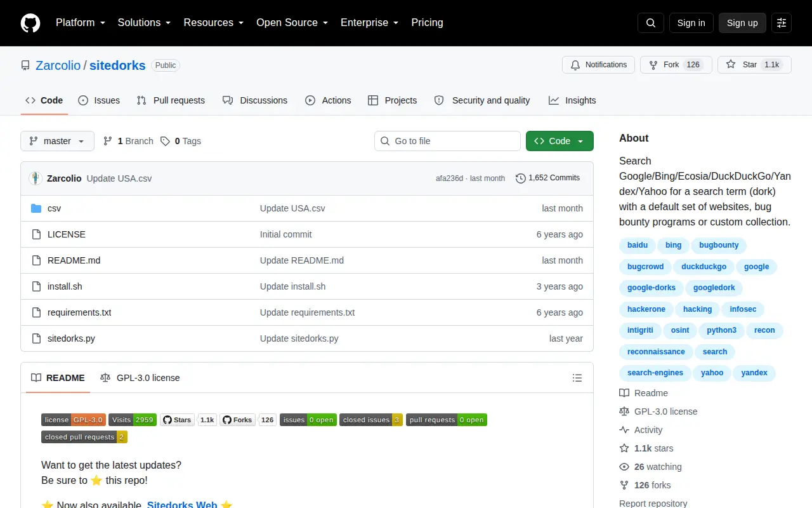Switch to the Issues tab
812x508 pixels.
click(x=99, y=100)
